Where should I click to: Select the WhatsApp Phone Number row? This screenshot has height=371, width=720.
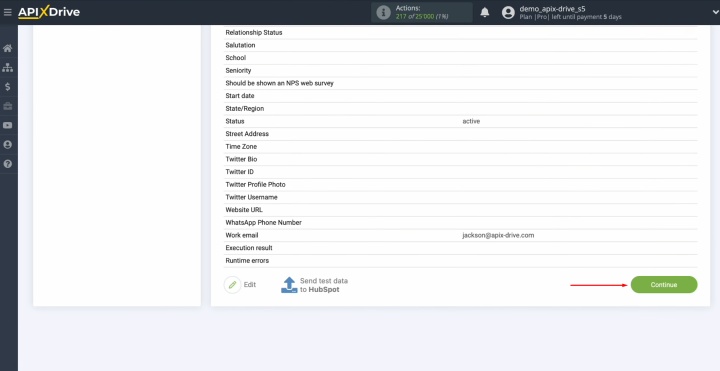tap(461, 222)
